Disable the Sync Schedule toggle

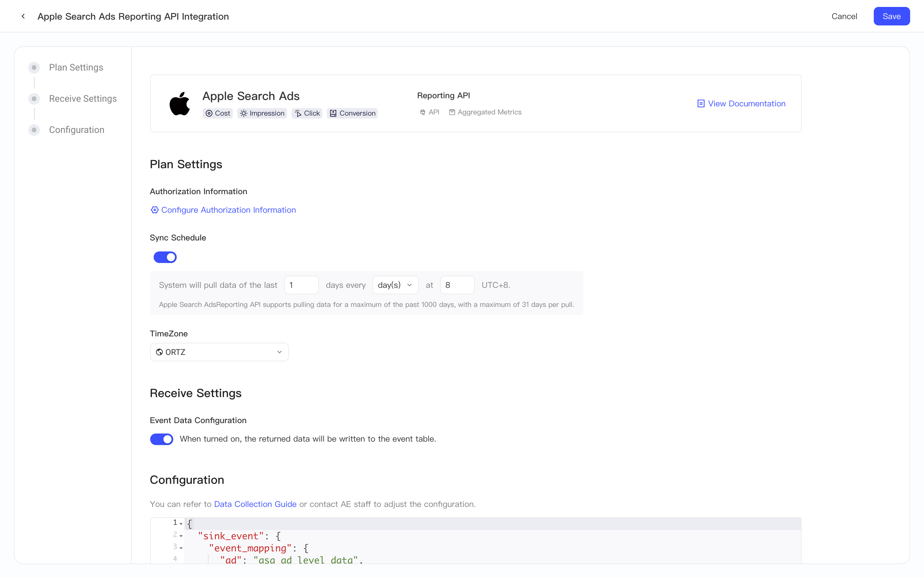[x=165, y=257]
